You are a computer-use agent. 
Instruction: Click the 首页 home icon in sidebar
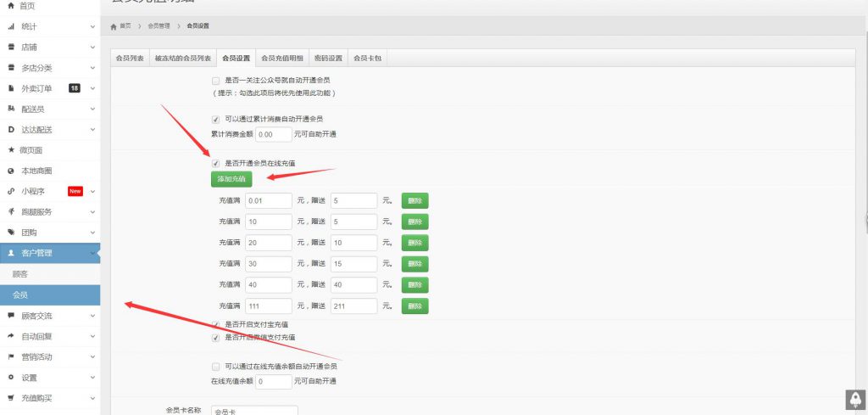pyautogui.click(x=10, y=6)
